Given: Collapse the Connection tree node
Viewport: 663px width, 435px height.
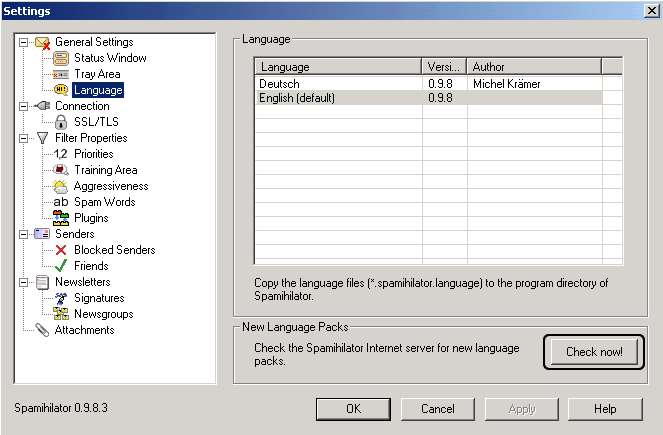Looking at the screenshot, I should click(24, 106).
